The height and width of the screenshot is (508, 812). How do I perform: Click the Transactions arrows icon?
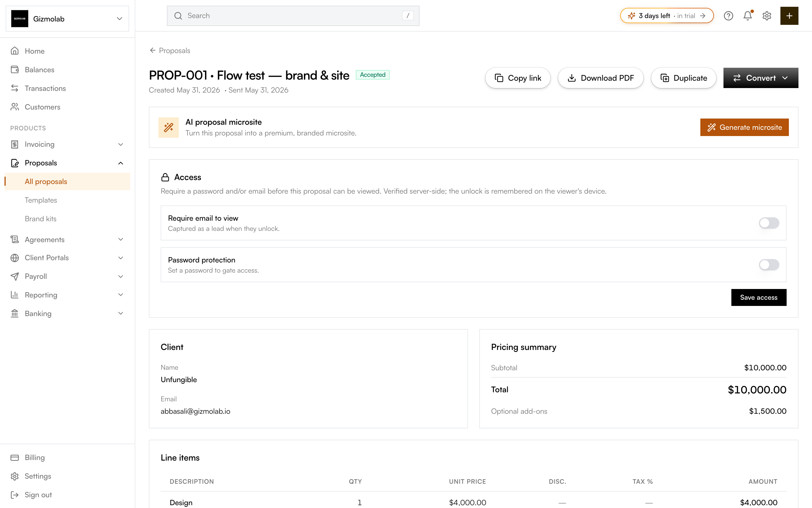click(x=15, y=88)
